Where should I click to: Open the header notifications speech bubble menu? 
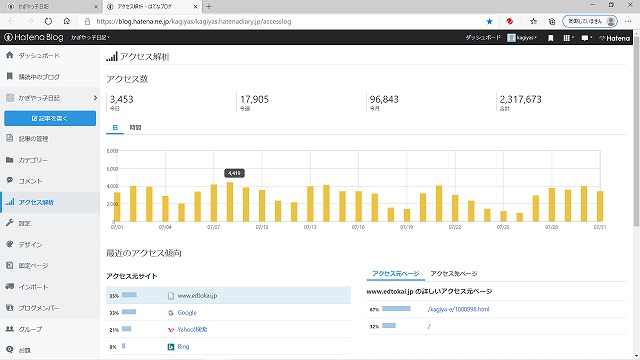[587, 38]
